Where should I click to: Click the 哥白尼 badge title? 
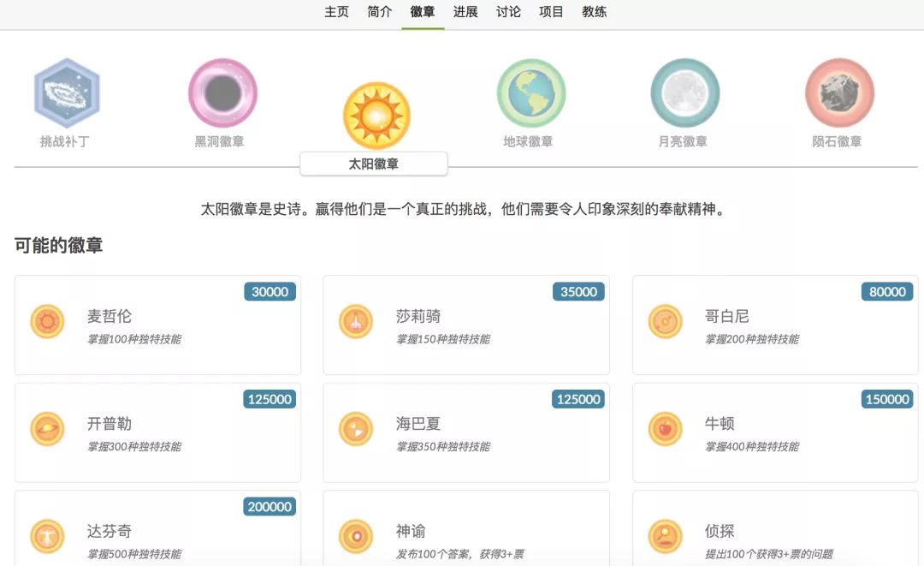(727, 316)
